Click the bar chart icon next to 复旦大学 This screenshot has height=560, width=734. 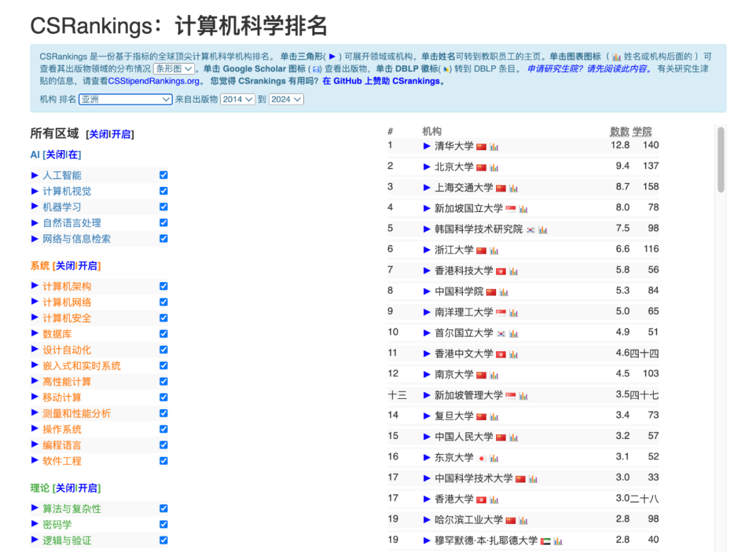pyautogui.click(x=495, y=417)
